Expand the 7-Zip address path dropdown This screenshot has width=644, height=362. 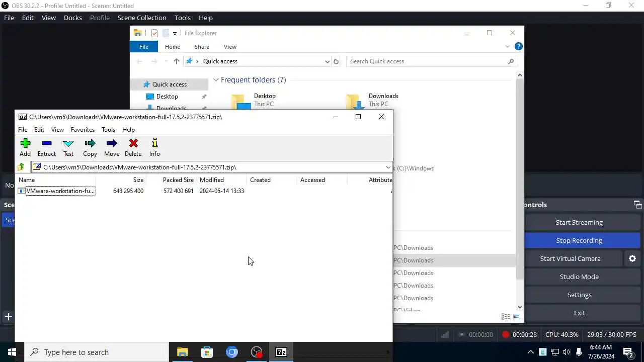click(x=388, y=167)
